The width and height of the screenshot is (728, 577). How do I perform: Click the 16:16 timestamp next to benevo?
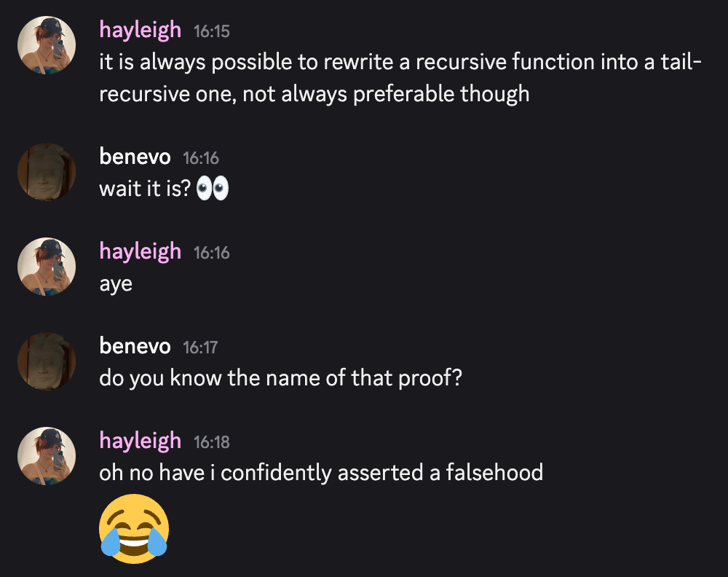[x=201, y=158]
